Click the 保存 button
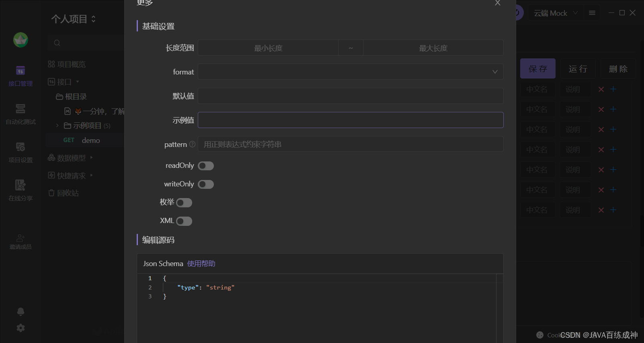 pyautogui.click(x=538, y=68)
